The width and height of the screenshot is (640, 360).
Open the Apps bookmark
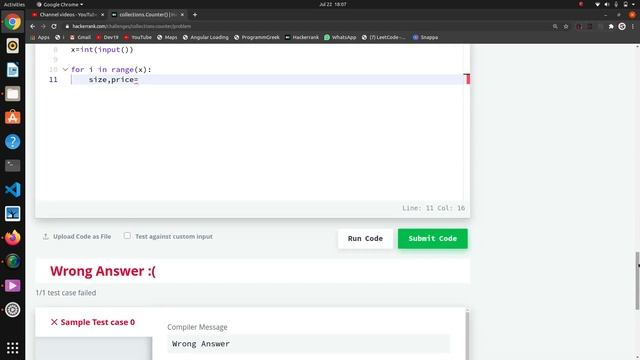[40, 37]
